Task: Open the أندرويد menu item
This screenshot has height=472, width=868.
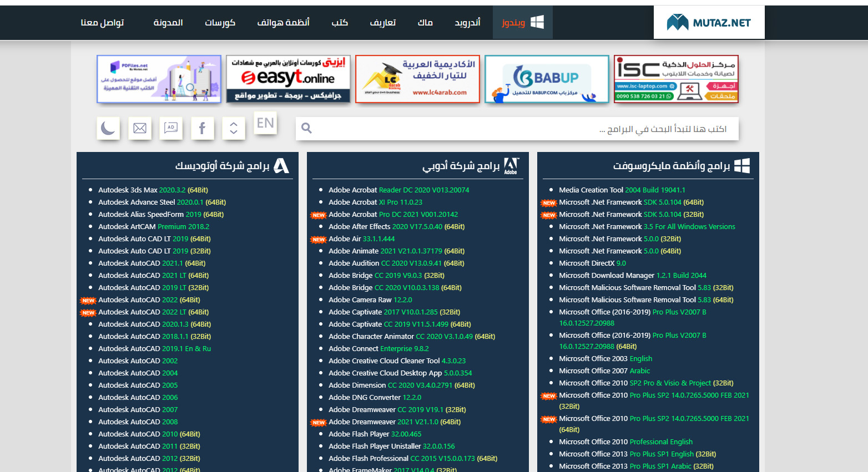Action: pyautogui.click(x=467, y=22)
